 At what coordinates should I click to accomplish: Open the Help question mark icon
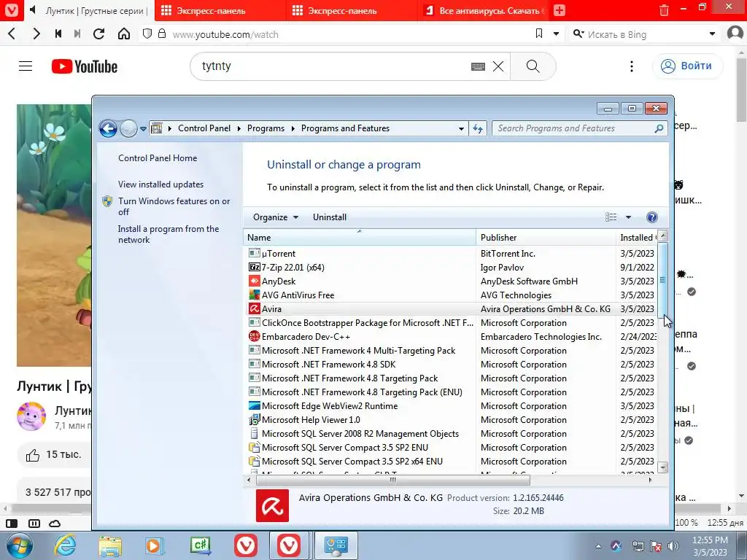[x=651, y=217]
